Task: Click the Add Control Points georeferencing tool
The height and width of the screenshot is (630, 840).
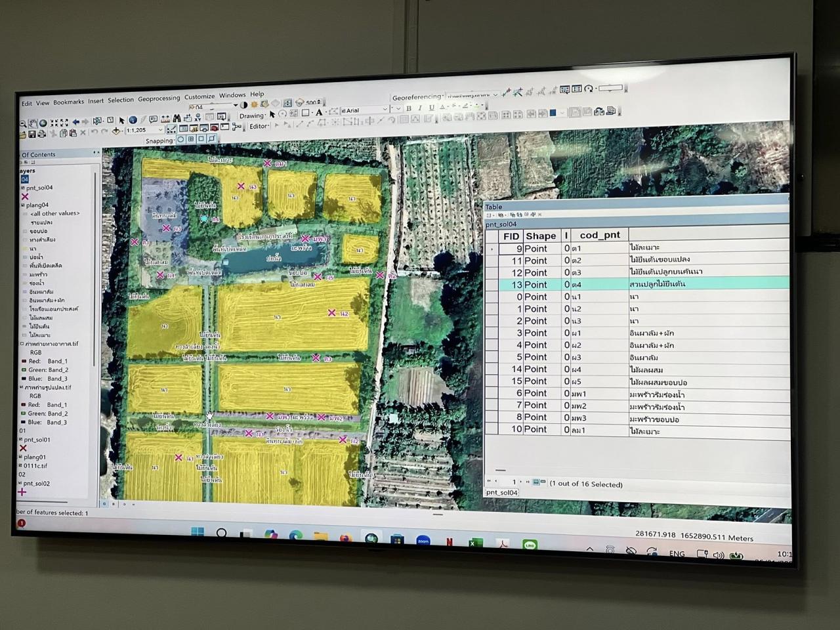Action: pos(506,93)
